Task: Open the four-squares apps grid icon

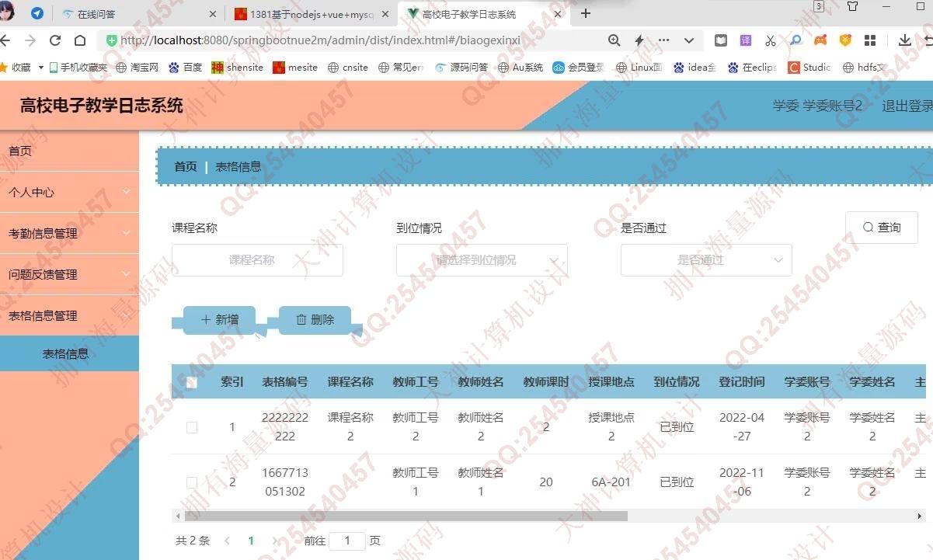Action: [x=870, y=40]
